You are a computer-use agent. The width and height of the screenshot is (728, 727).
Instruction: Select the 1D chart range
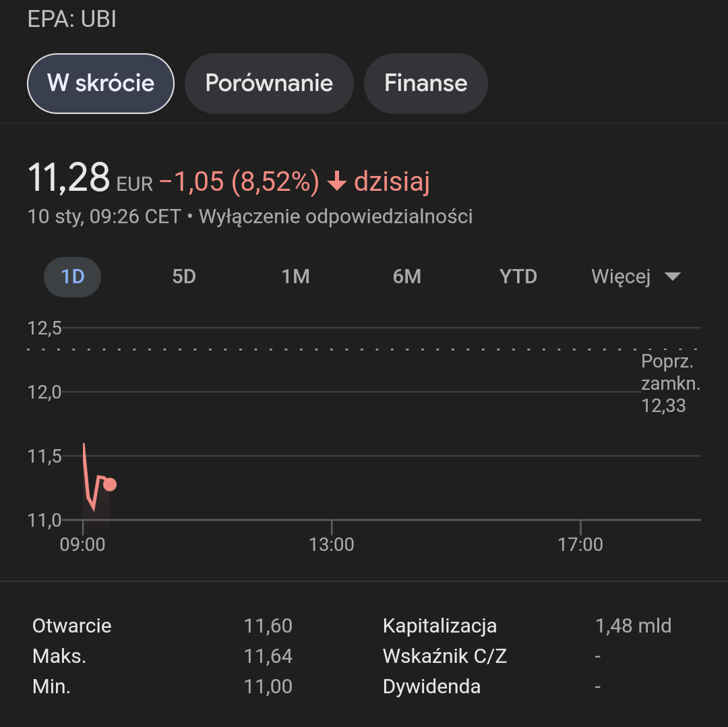click(73, 277)
